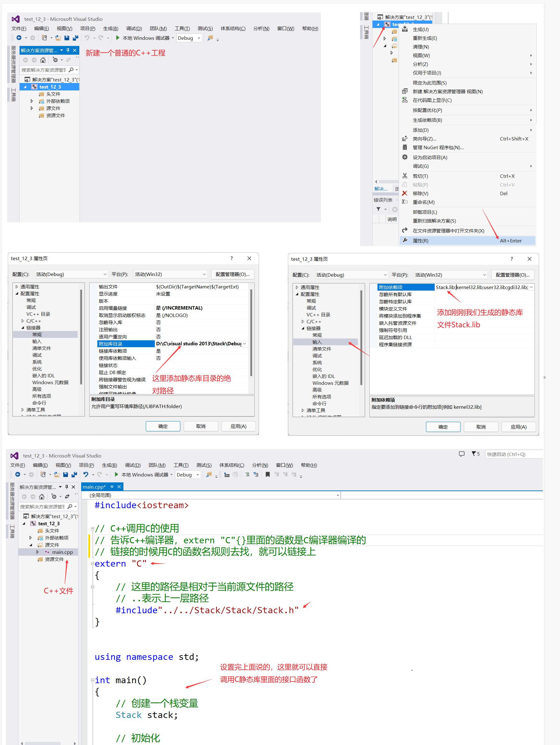This screenshot has height=745, width=560.
Task: Select VC++ 目录 in 附加依赖项 dialog tree
Action: 318,315
